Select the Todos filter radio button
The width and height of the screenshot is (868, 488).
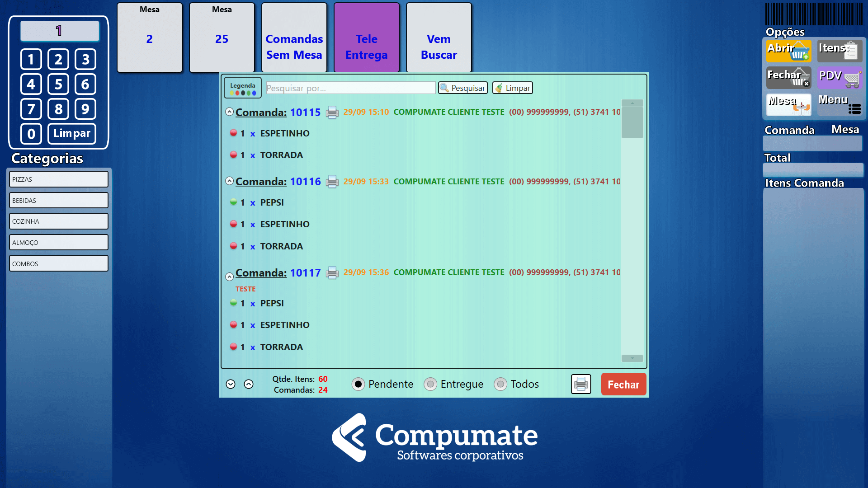click(500, 384)
